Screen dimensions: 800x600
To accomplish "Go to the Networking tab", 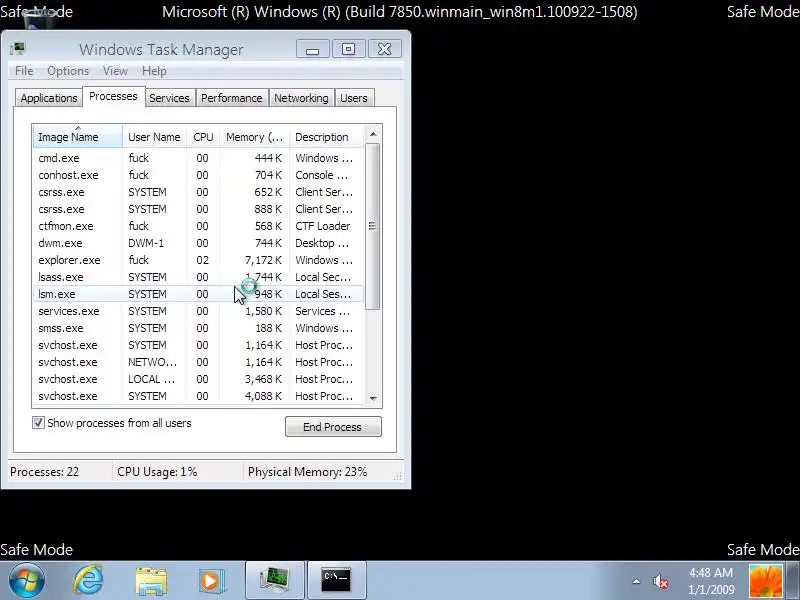I will coord(301,98).
